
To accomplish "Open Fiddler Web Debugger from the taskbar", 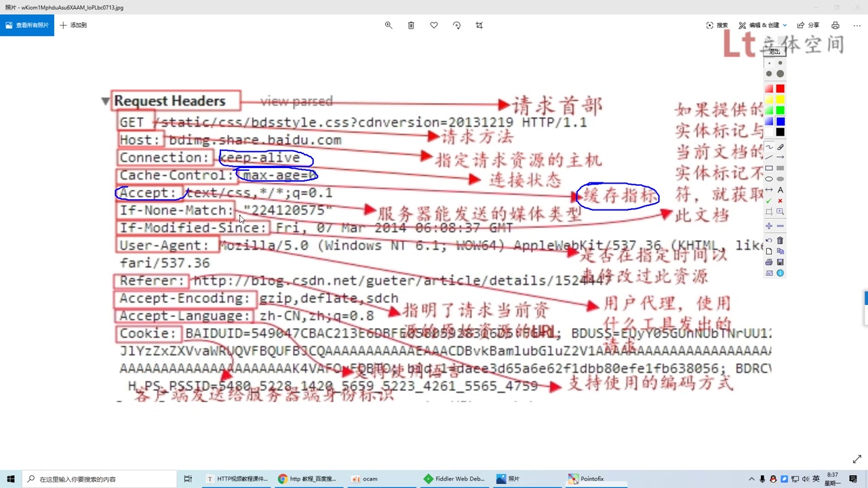I will (454, 479).
